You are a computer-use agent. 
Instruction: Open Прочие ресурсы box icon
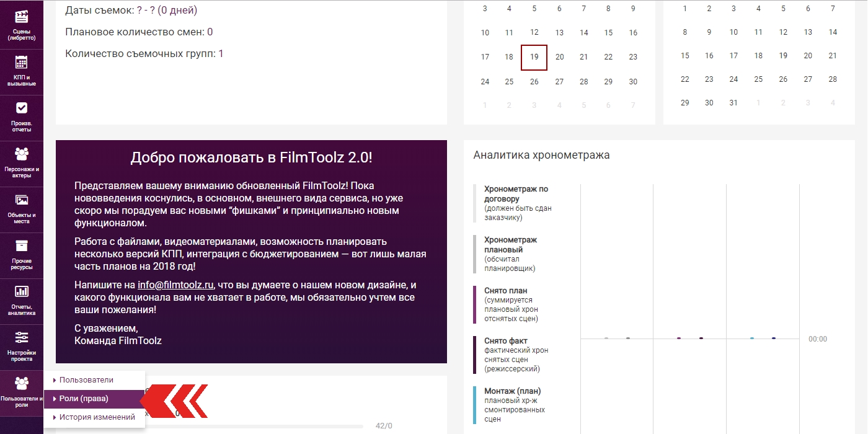click(x=22, y=246)
